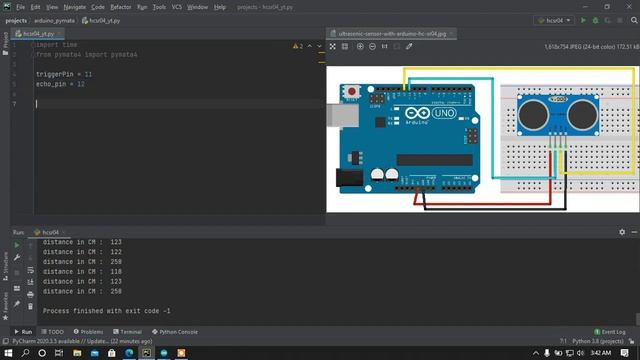Select the hcsr04 tab in Run panel

(x=49, y=232)
